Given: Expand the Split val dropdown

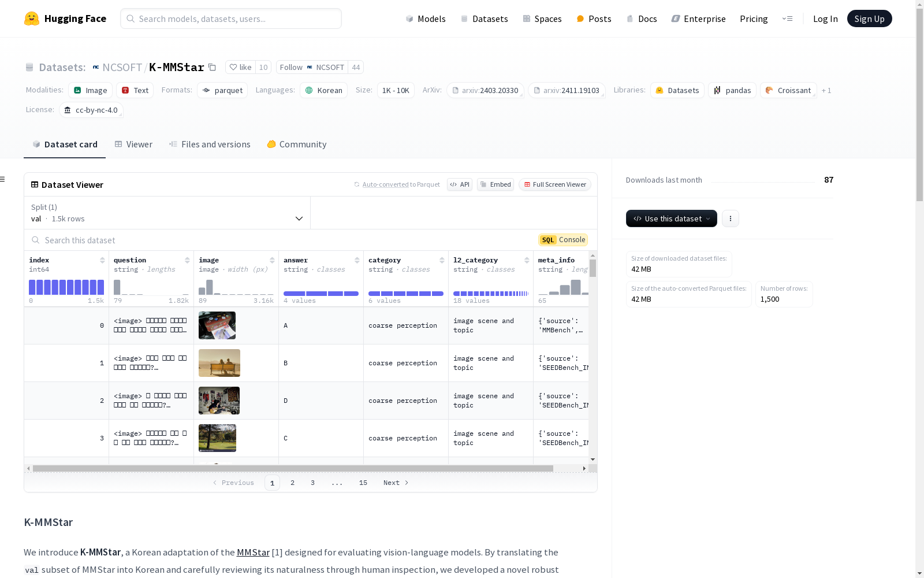Looking at the screenshot, I should pyautogui.click(x=167, y=213).
